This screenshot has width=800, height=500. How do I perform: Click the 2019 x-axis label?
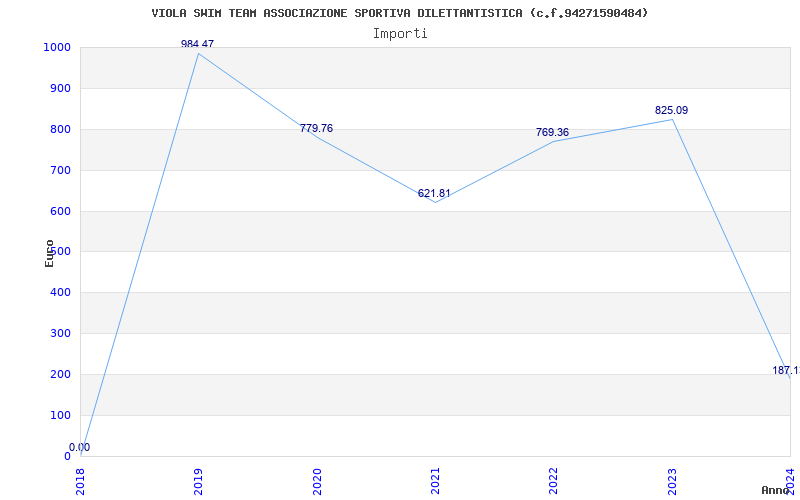(x=198, y=481)
